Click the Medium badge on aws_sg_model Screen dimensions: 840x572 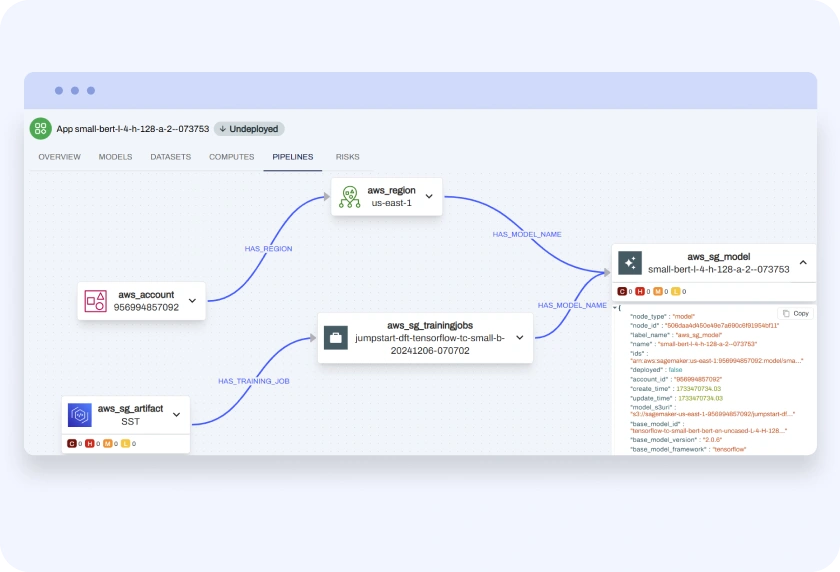pyautogui.click(x=657, y=291)
